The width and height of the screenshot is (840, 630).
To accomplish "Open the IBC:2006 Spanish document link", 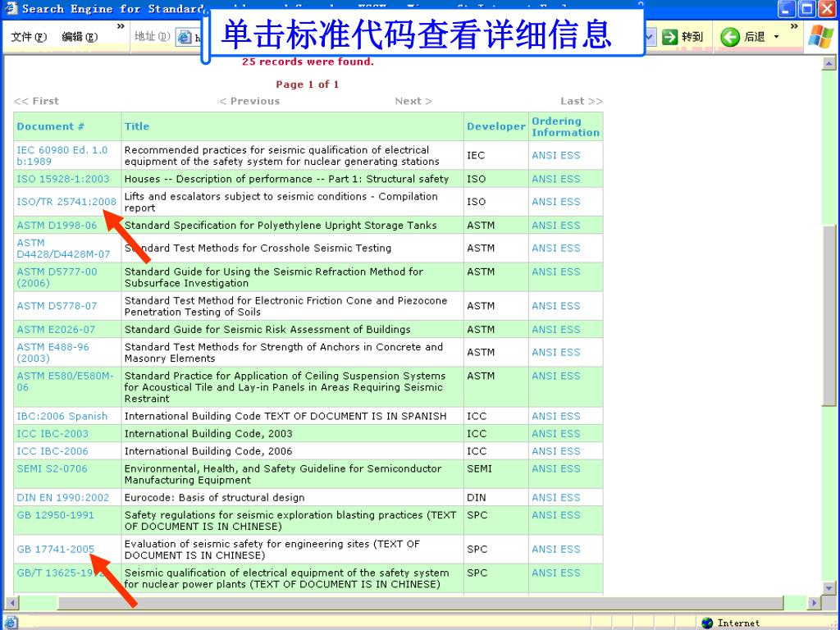I will click(x=62, y=416).
